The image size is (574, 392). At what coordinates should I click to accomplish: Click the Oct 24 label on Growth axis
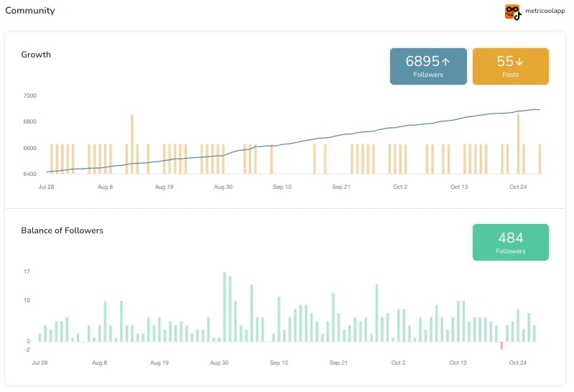[519, 187]
